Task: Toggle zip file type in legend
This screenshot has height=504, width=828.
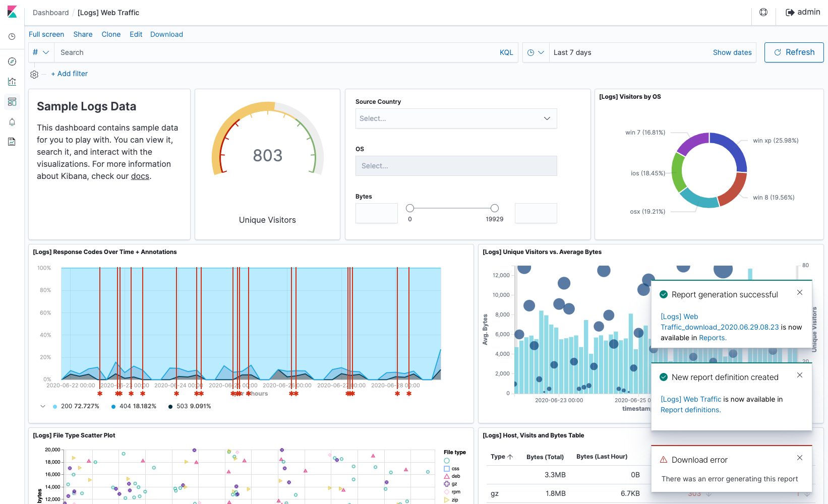Action: [x=451, y=500]
